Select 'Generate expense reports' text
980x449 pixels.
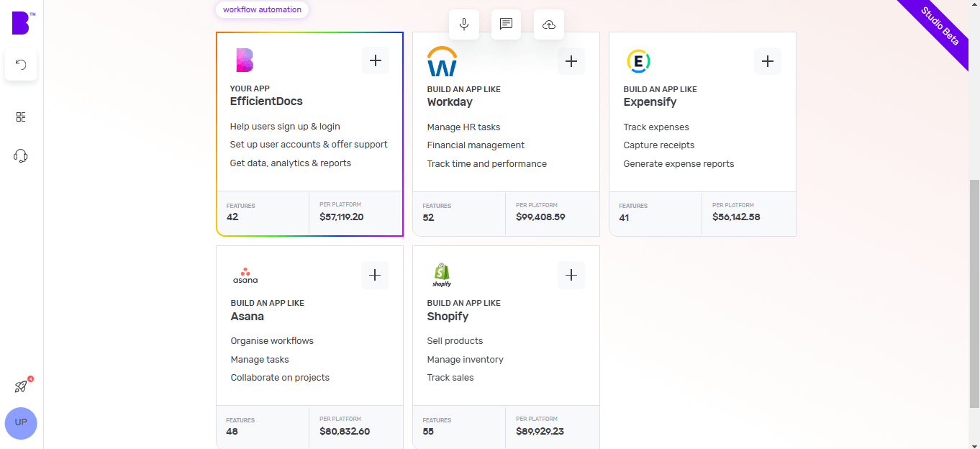pyautogui.click(x=679, y=164)
